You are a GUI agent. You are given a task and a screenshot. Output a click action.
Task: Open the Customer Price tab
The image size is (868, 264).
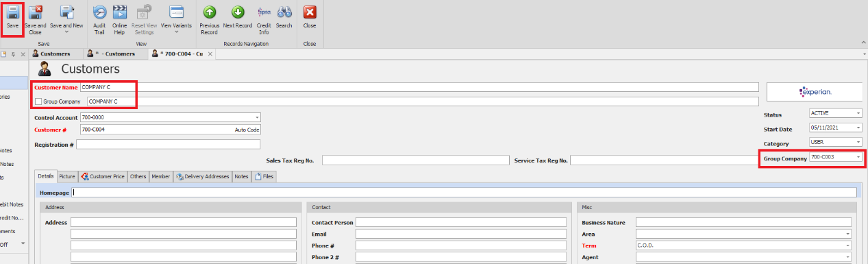pos(103,176)
